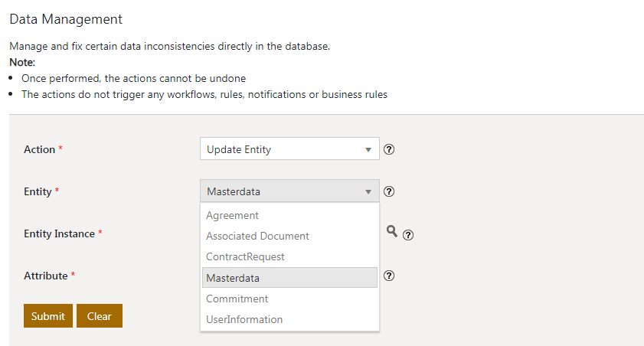Screen dimensions: 644x346
Task: Collapse the Entity dropdown using its arrow
Action: [x=368, y=191]
